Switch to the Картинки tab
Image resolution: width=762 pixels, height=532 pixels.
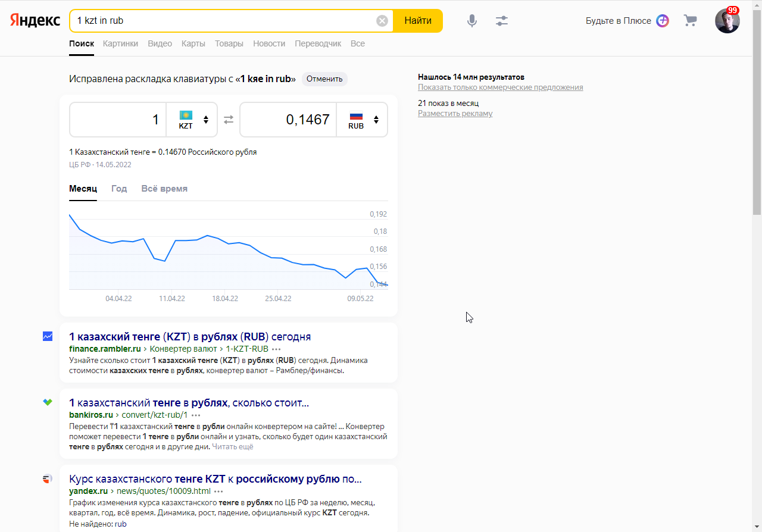[x=120, y=43]
